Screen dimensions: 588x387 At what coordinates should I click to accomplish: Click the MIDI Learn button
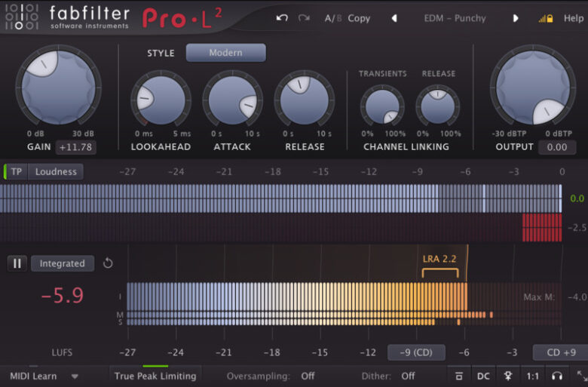(x=33, y=376)
